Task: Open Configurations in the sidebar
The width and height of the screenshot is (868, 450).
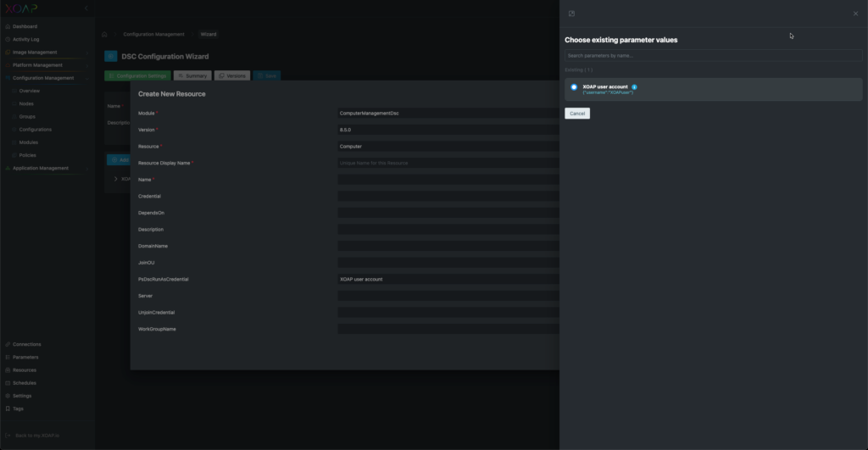Action: (x=35, y=130)
